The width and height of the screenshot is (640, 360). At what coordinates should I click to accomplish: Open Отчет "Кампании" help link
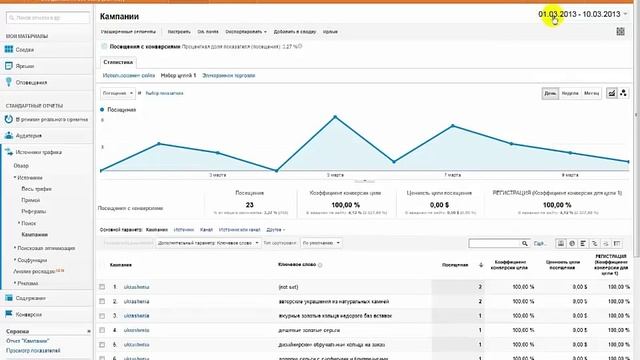point(27,341)
